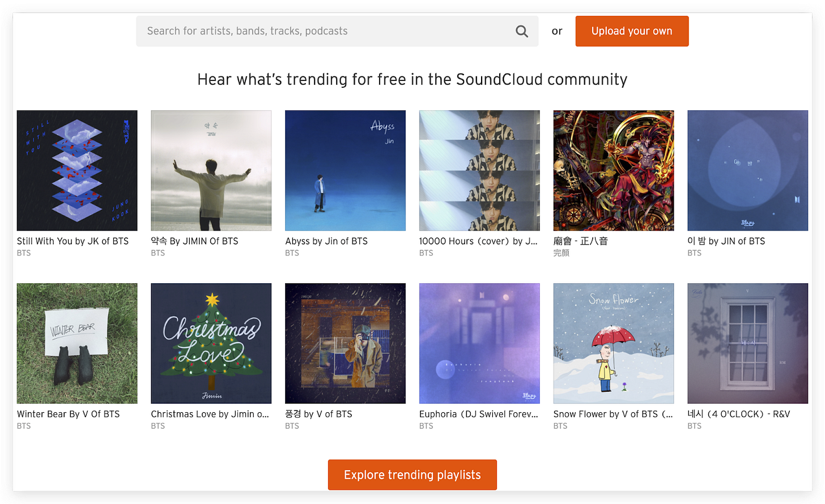
Task: Open artist BTS under 10000 Hours
Action: point(426,253)
